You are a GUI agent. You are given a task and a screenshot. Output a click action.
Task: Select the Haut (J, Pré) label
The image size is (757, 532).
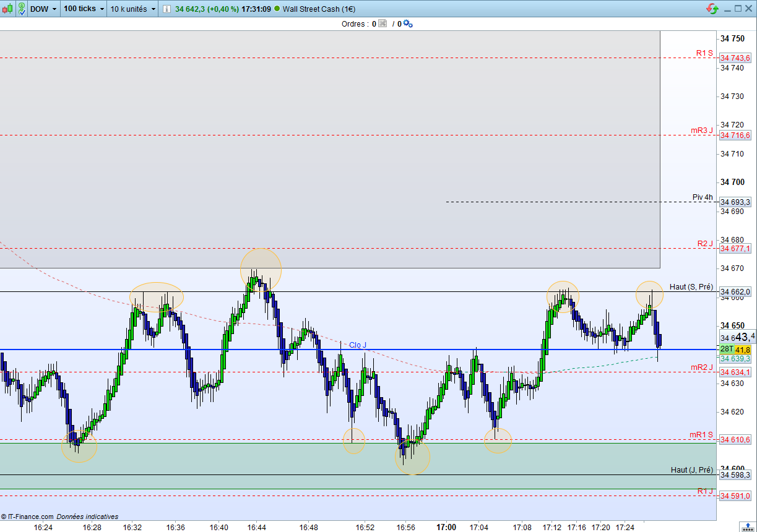tap(692, 470)
